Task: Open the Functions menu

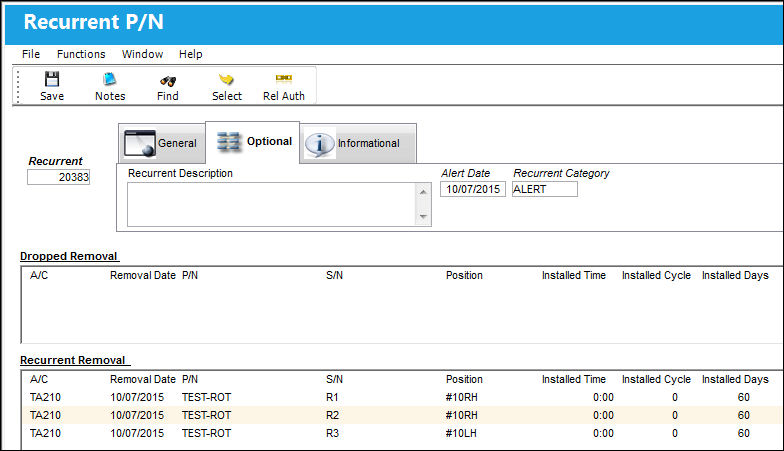Action: [x=81, y=54]
